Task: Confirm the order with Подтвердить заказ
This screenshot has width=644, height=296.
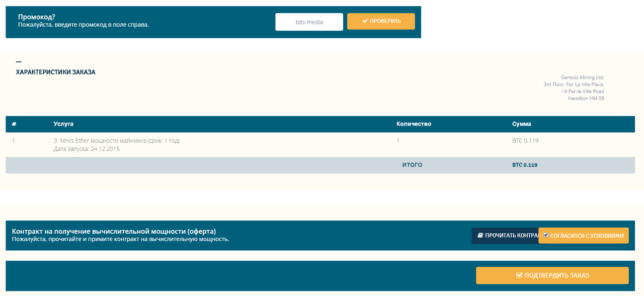Action: tap(552, 275)
